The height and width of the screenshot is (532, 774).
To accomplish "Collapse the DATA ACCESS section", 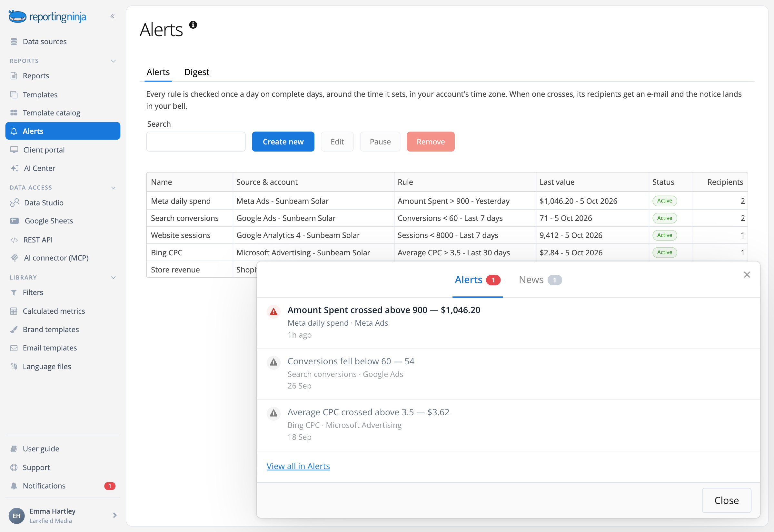I will [113, 188].
